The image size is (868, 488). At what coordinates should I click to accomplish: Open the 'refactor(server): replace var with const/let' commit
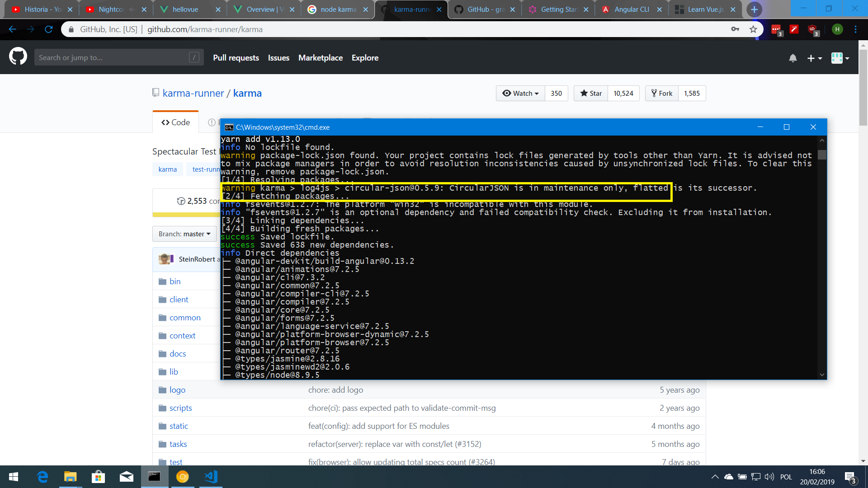[395, 444]
